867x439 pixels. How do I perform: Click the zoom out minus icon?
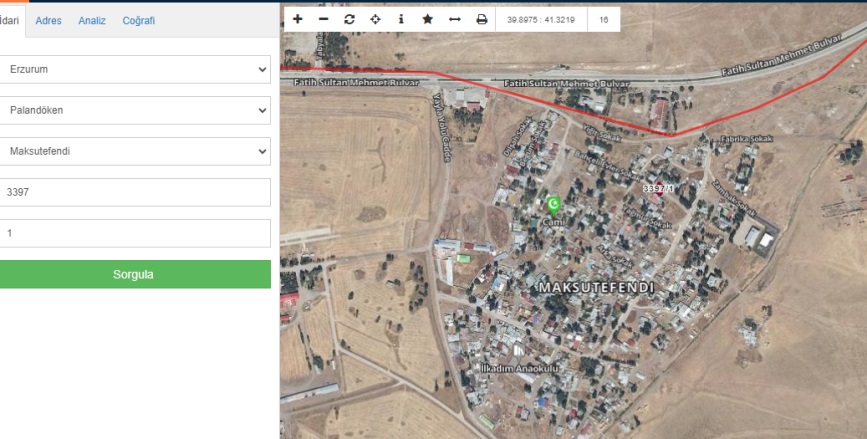[x=323, y=19]
